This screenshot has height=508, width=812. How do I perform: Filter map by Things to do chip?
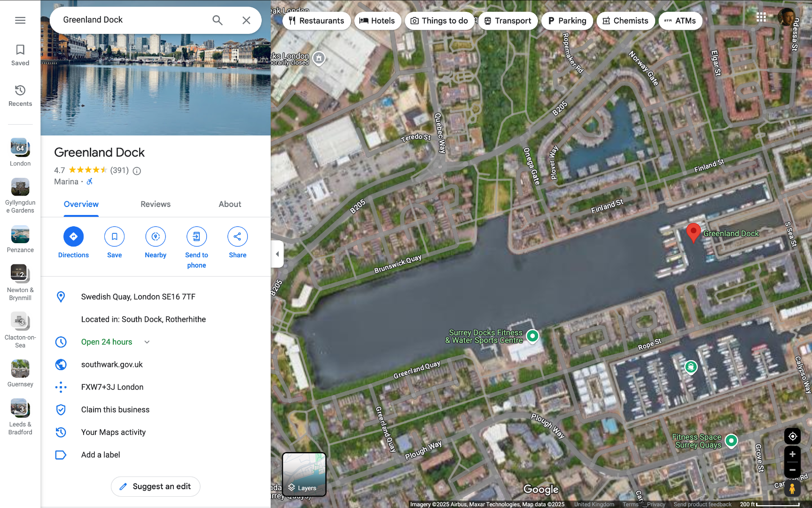pos(439,21)
